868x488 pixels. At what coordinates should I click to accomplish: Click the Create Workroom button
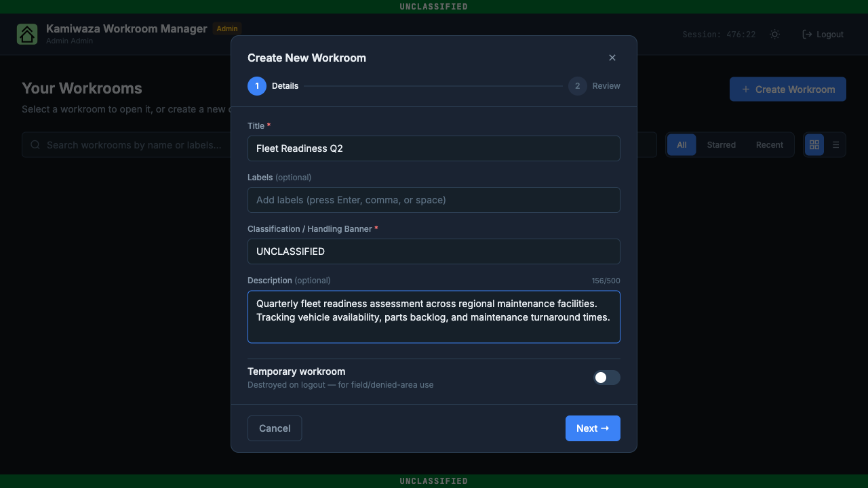coord(788,89)
